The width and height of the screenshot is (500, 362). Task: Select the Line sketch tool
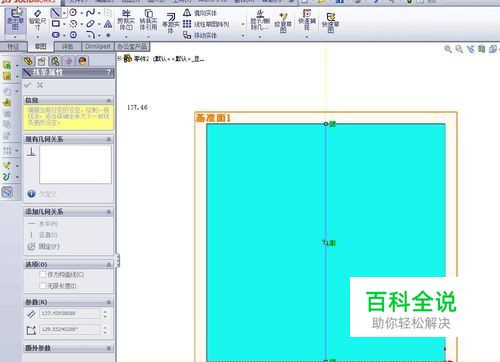pyautogui.click(x=56, y=13)
